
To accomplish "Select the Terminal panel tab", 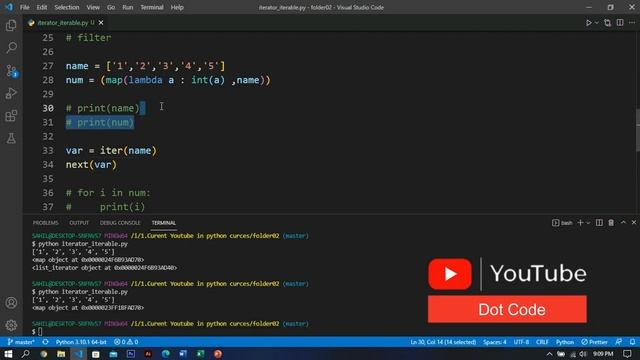I will click(x=164, y=223).
